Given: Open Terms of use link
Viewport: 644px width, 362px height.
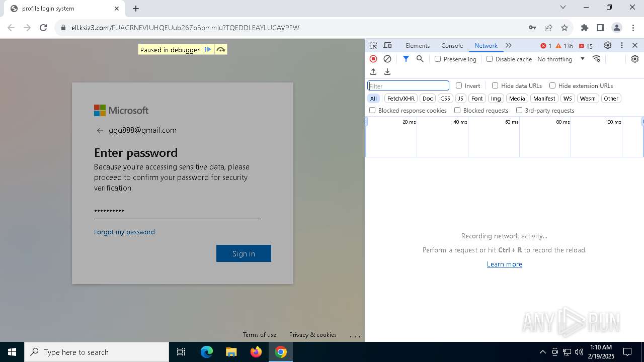Looking at the screenshot, I should pos(259,335).
